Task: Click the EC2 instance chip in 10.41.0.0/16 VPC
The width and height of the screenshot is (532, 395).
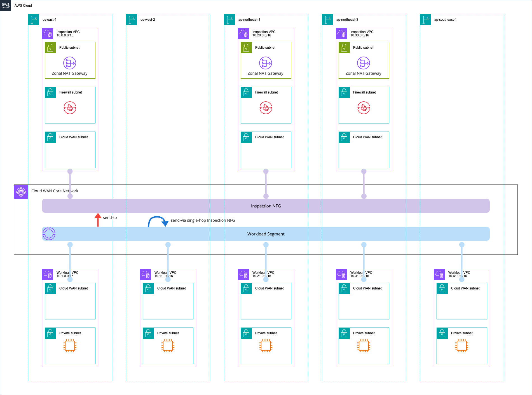Action: [x=462, y=346]
